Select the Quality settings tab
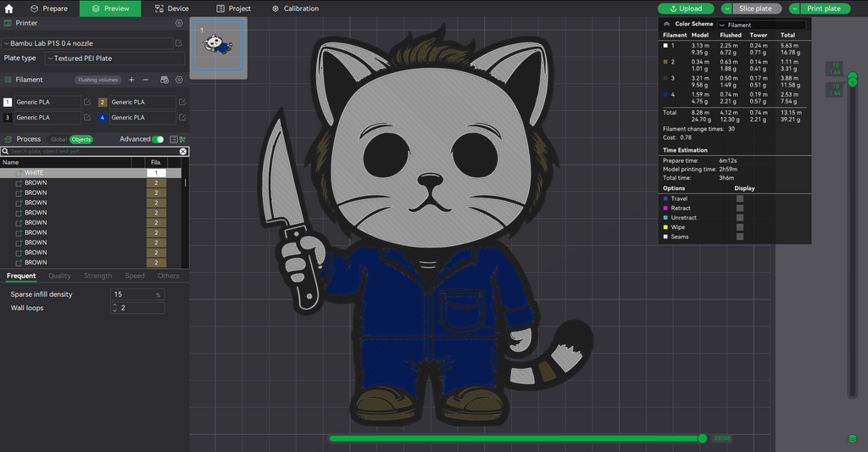The height and width of the screenshot is (452, 868). (x=59, y=276)
